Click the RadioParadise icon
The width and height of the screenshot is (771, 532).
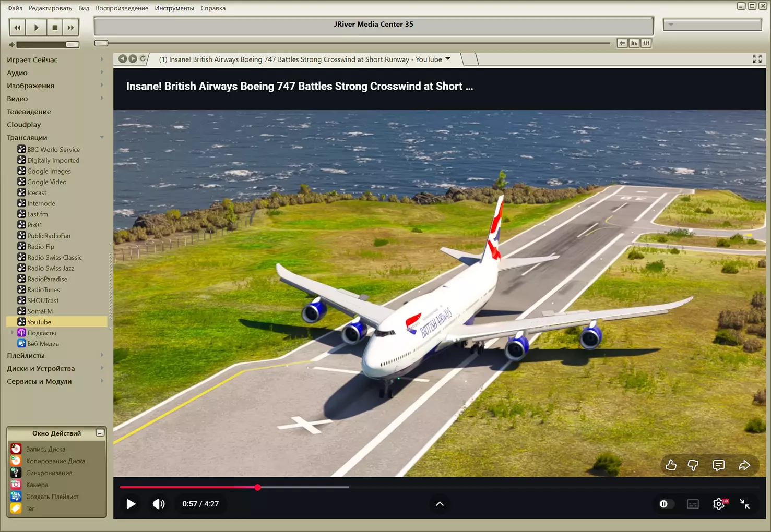21,279
